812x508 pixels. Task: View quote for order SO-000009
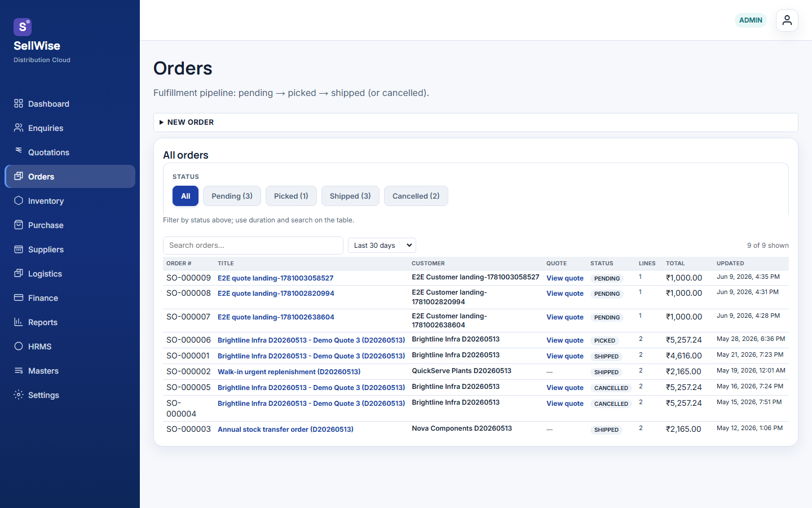click(x=565, y=278)
